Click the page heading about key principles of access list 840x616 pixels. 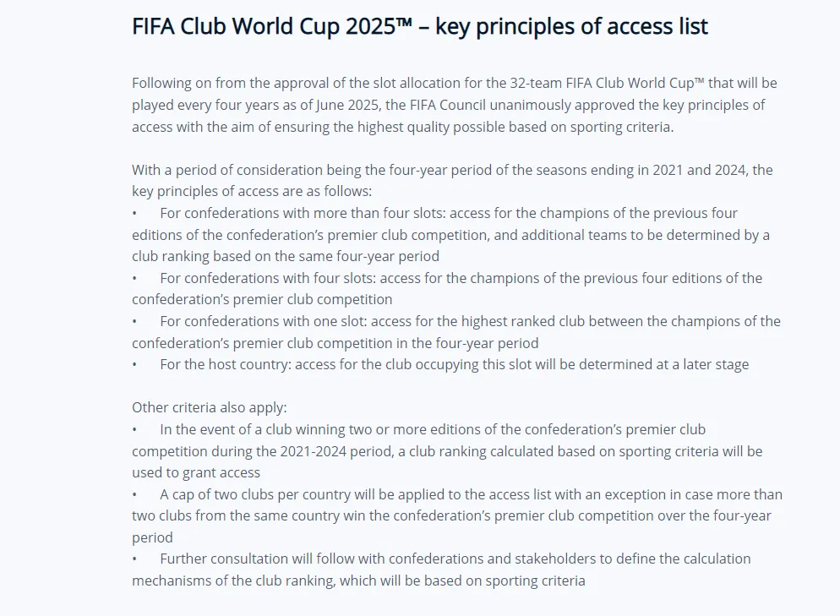click(420, 27)
